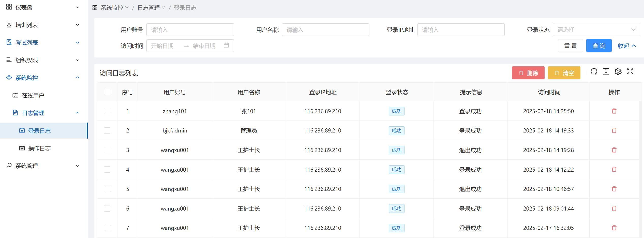The image size is (644, 238).
Task: Go to 在线用户 menu item
Action: (33, 95)
